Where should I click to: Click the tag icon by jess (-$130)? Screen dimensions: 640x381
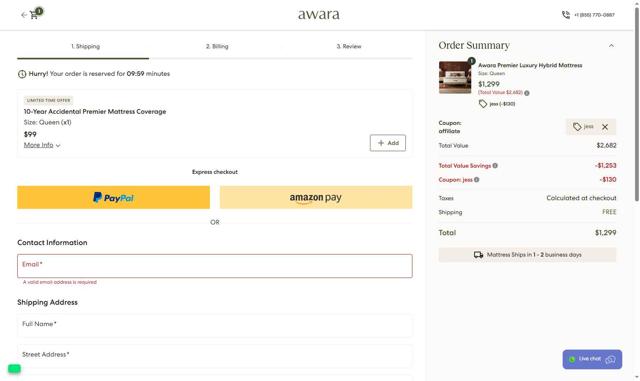(x=483, y=104)
